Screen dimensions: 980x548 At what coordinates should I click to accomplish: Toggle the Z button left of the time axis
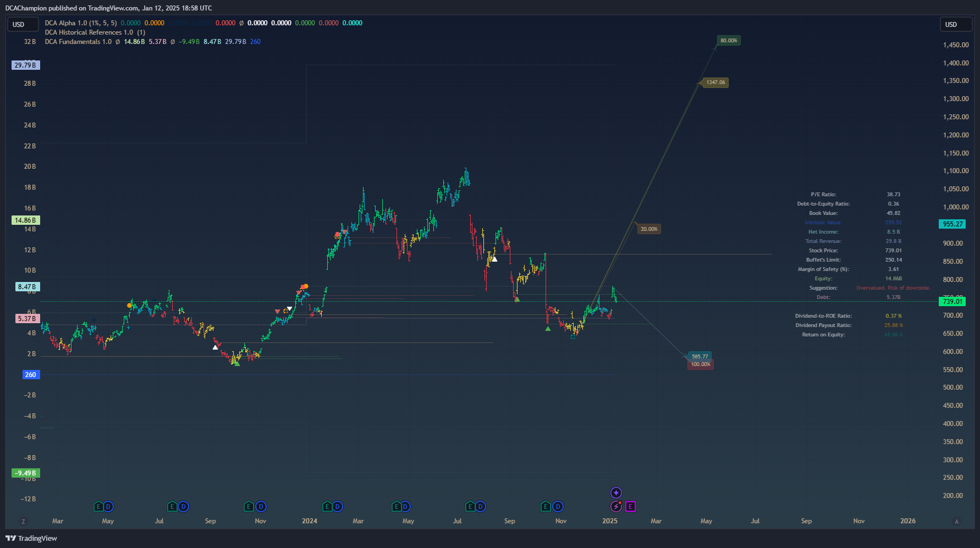pyautogui.click(x=23, y=521)
